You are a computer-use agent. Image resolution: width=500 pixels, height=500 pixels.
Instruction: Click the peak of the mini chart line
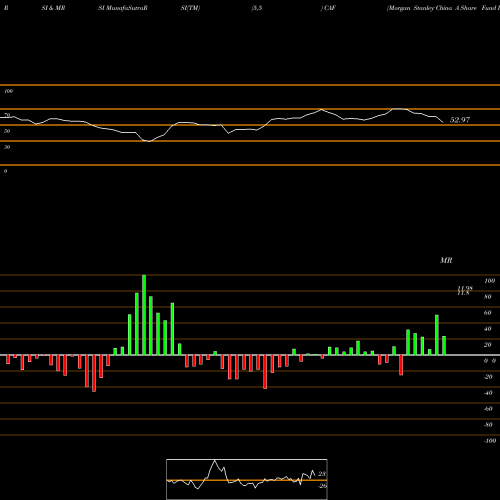tap(215, 460)
